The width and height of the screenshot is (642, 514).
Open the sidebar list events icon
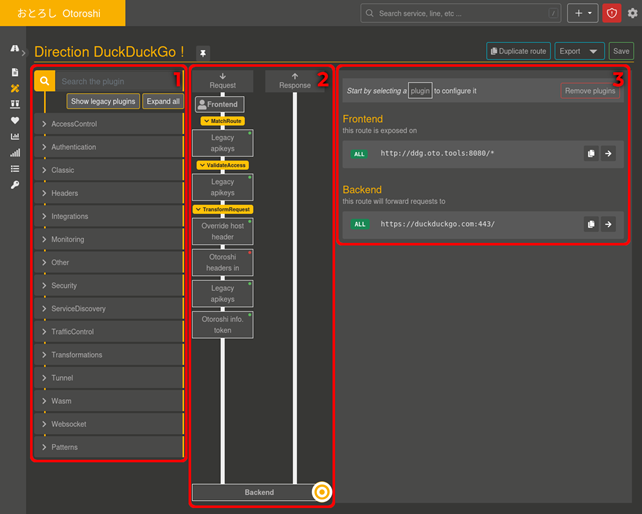coord(15,169)
